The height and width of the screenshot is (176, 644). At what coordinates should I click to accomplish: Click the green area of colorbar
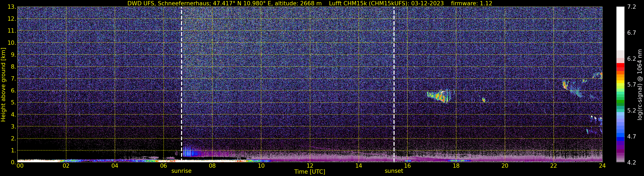(620, 100)
